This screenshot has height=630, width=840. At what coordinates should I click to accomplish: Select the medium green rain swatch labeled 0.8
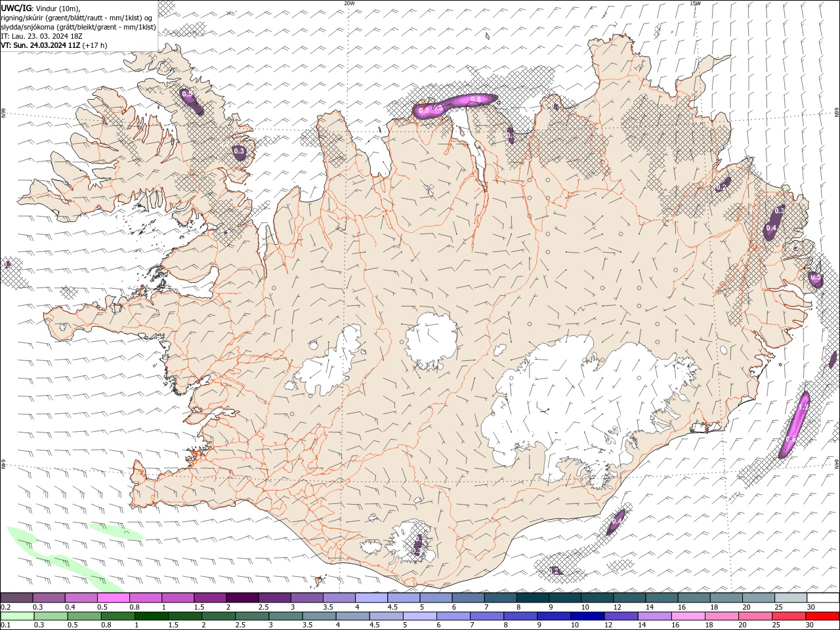119,616
